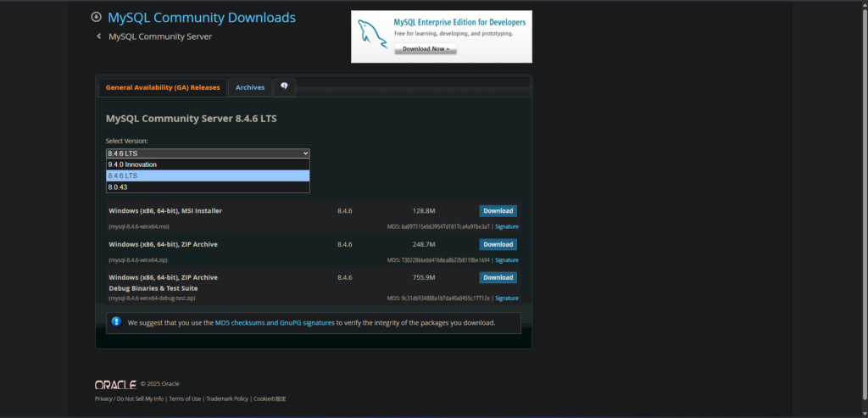Click the MySQL Community Server 8.4.6 LTS heading

click(191, 119)
